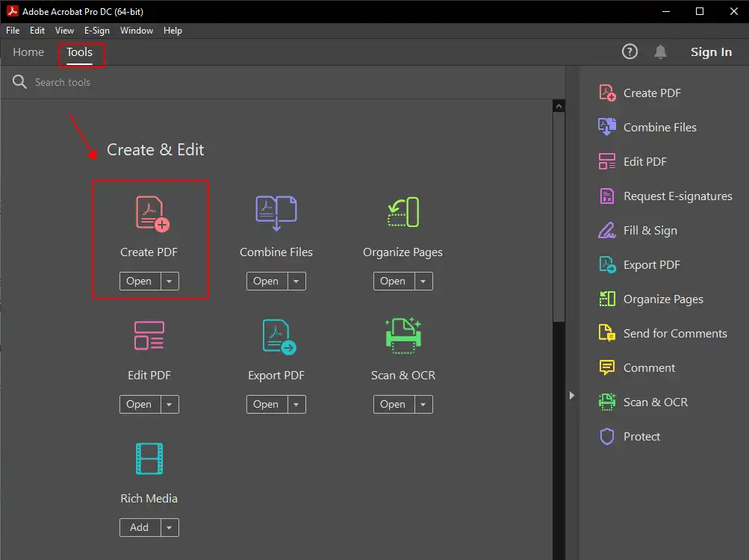The width and height of the screenshot is (749, 560).
Task: Open the Help menu
Action: 173,31
